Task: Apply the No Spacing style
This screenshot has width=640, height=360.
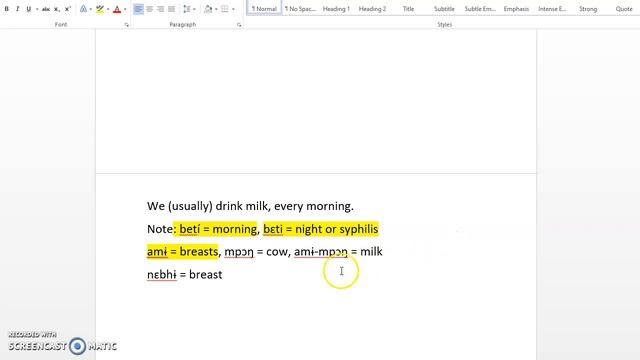Action: click(x=300, y=9)
